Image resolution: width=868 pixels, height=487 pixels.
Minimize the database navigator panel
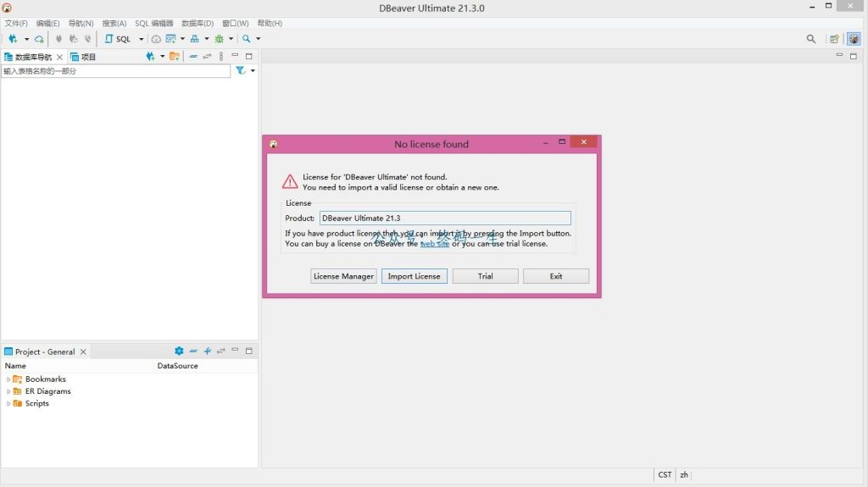235,56
